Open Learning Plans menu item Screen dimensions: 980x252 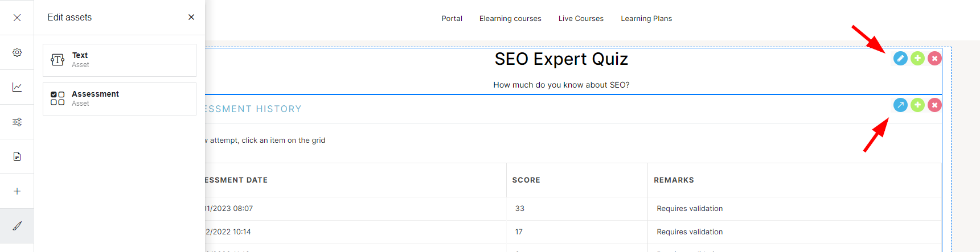coord(646,19)
